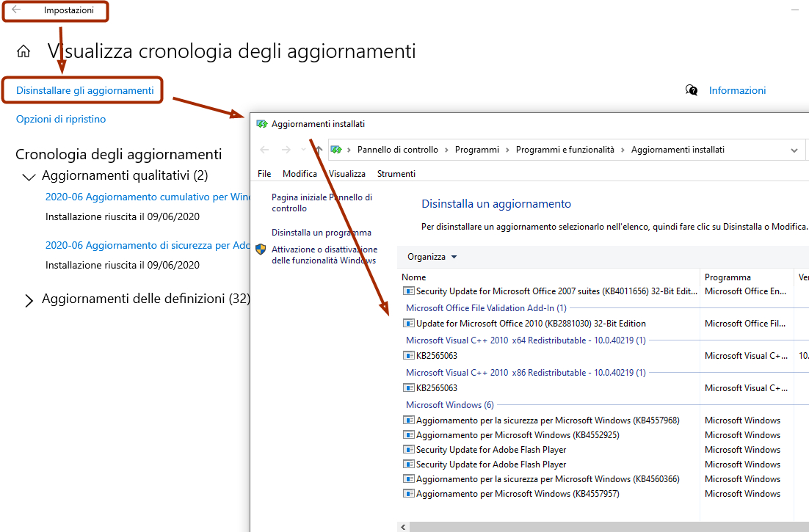Open 2020-06 Aggiornamento cumulativo link
Image resolution: width=809 pixels, height=532 pixels.
[148, 197]
